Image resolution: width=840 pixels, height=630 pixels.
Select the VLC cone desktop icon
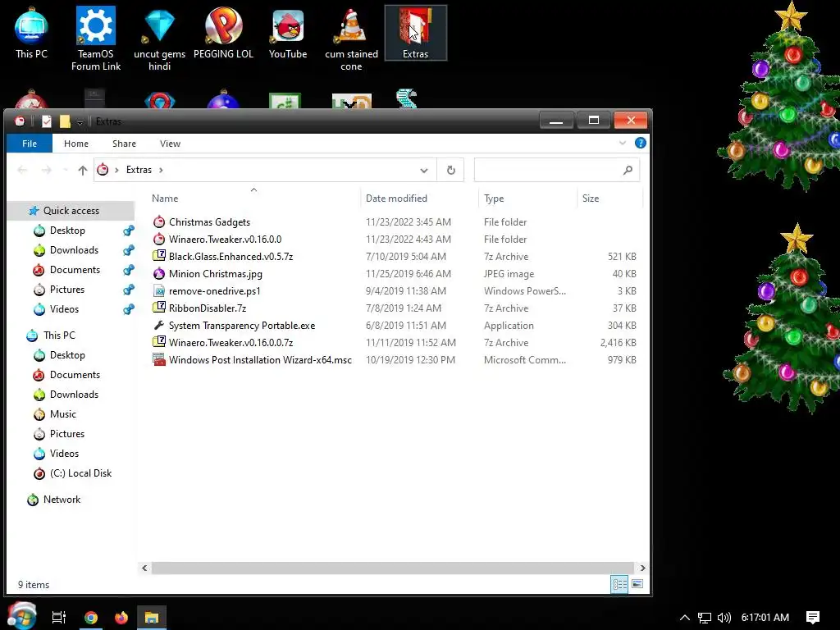click(351, 39)
